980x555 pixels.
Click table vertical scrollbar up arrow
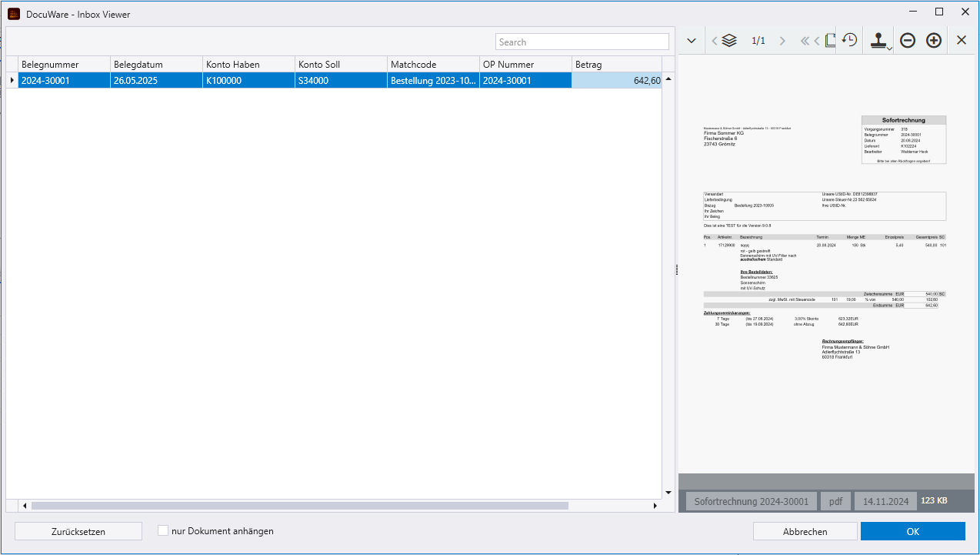[668, 79]
